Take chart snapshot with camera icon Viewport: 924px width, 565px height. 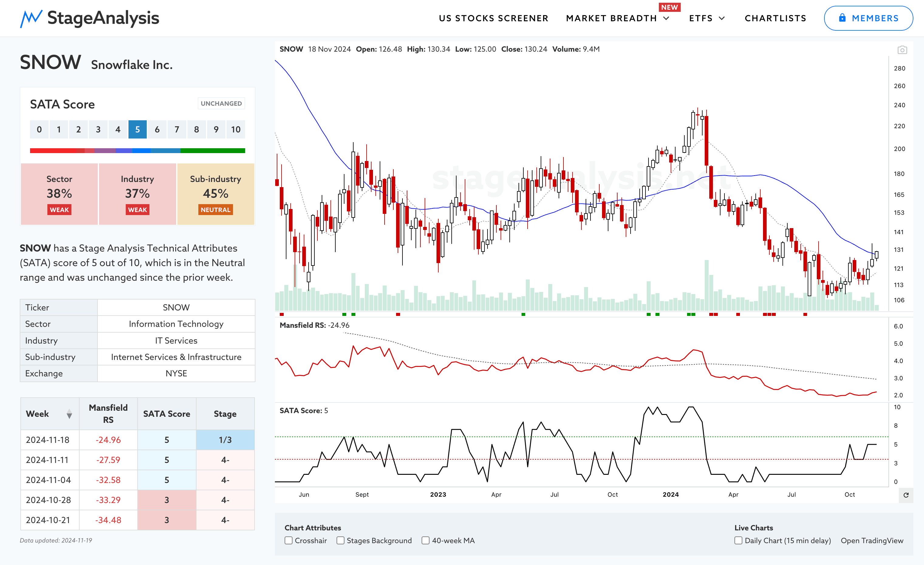pyautogui.click(x=902, y=50)
